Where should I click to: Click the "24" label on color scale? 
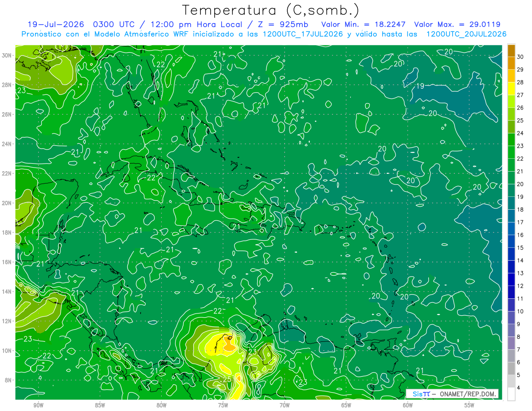coord(520,133)
